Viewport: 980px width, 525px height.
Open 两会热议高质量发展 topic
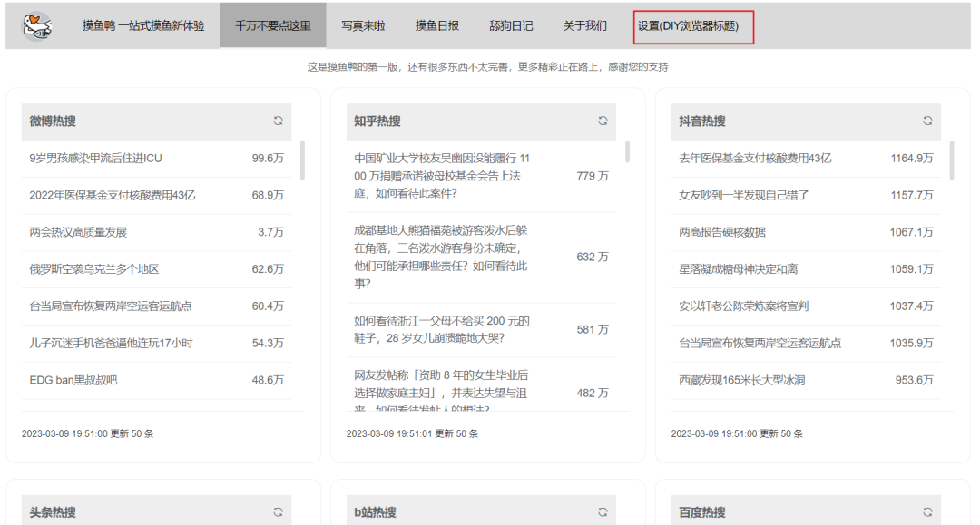click(78, 232)
